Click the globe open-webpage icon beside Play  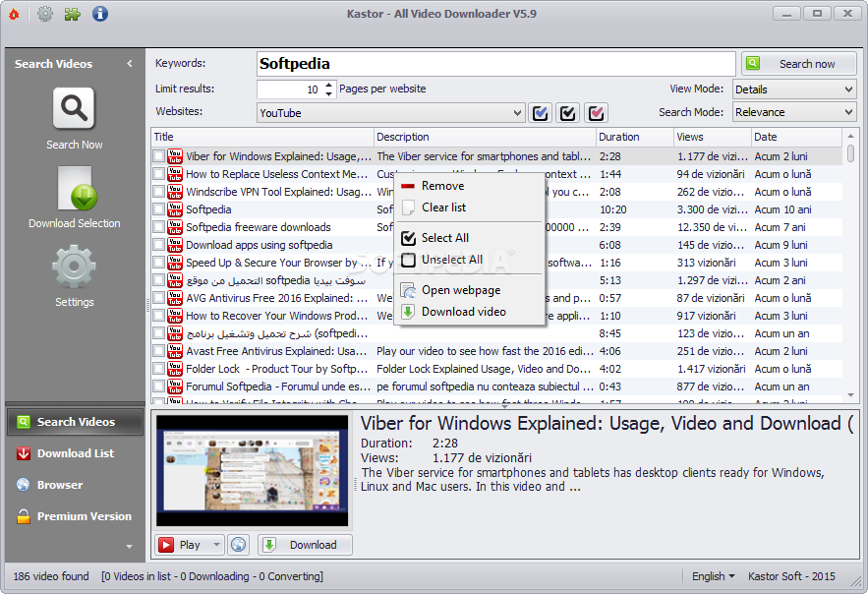coord(239,545)
